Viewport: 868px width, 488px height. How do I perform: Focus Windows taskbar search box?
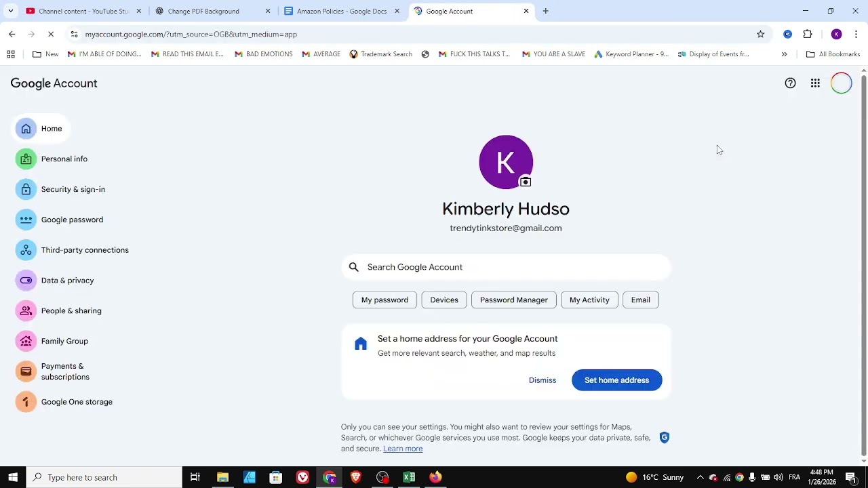coord(104,477)
